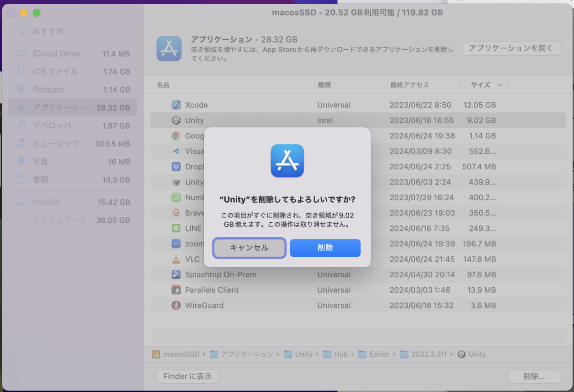
Task: Select アプリケーション in the sidebar
Action: [x=73, y=108]
